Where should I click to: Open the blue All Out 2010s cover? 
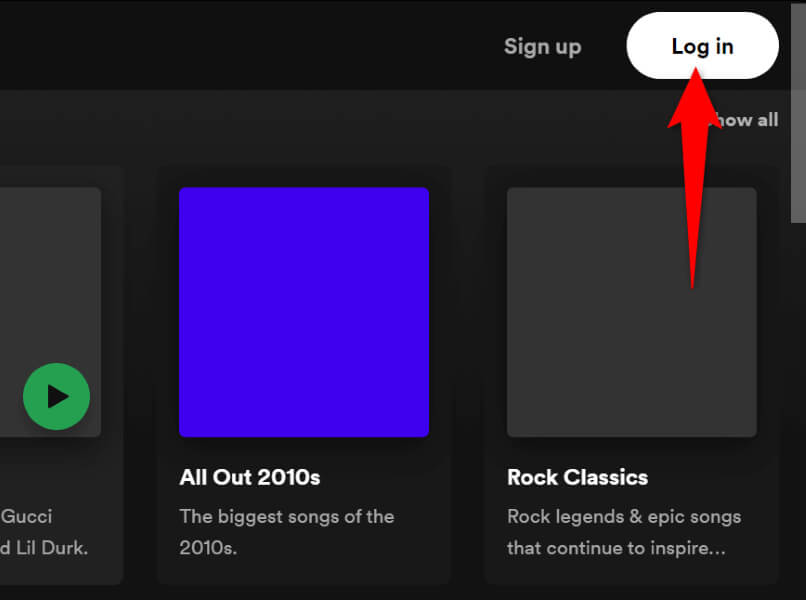tap(304, 312)
